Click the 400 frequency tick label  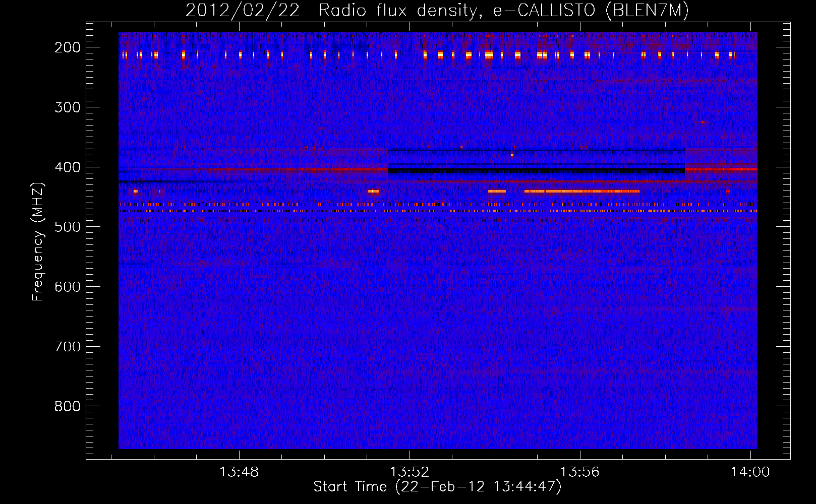click(68, 167)
